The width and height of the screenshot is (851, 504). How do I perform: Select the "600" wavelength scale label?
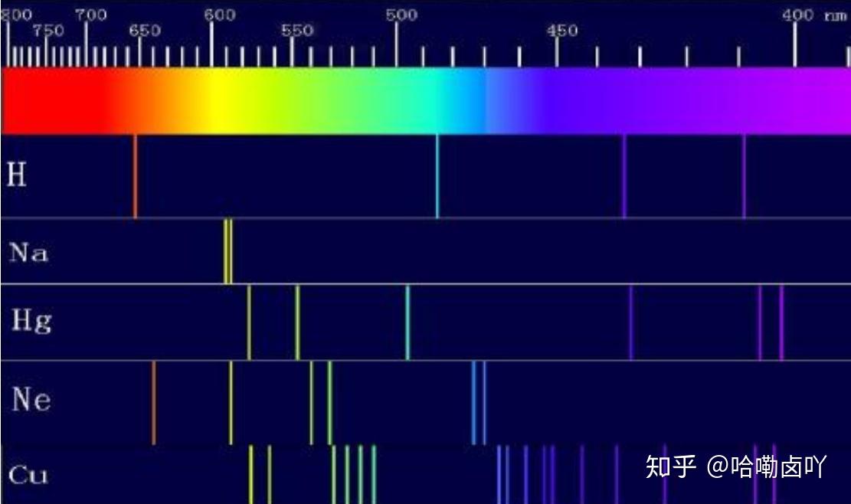[x=220, y=15]
